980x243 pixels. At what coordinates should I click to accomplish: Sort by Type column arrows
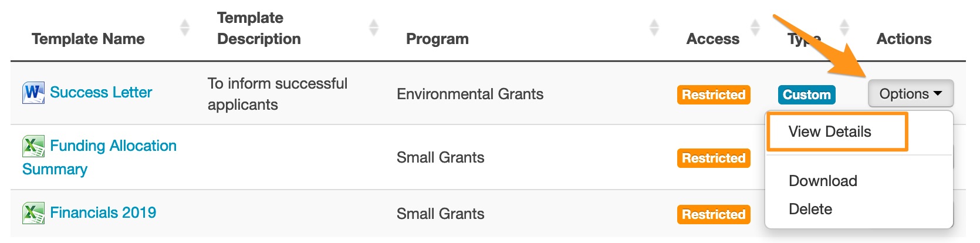point(844,28)
